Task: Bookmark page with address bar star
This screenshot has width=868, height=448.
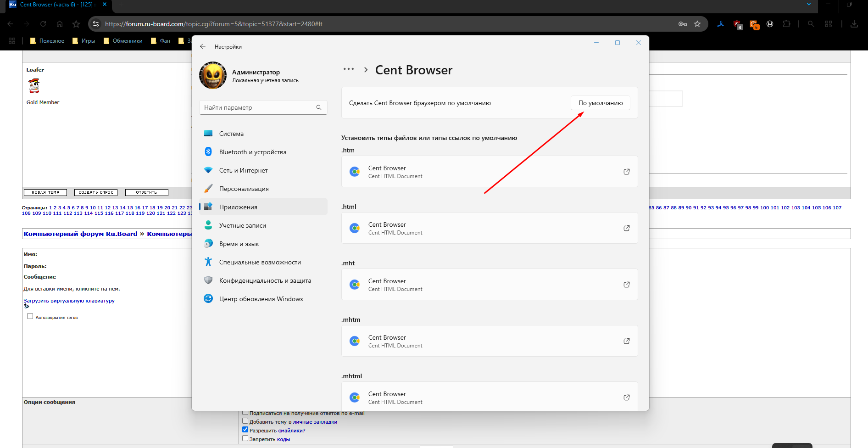Action: click(x=697, y=24)
